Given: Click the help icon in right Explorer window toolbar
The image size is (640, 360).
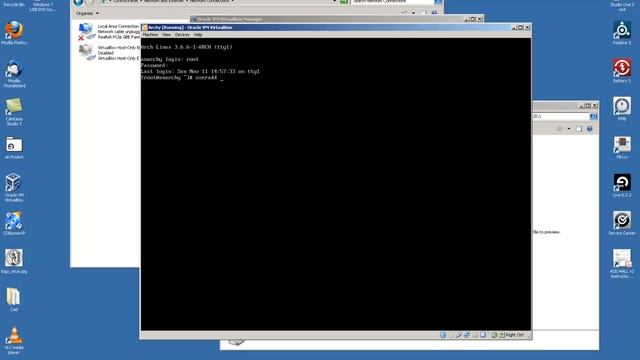Looking at the screenshot, I should click(x=589, y=129).
